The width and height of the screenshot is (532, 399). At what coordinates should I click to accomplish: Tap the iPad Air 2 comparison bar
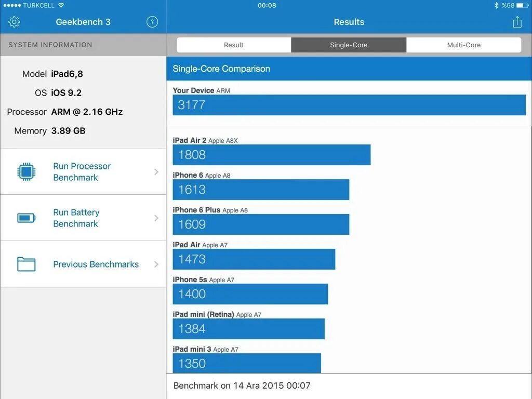pos(271,154)
